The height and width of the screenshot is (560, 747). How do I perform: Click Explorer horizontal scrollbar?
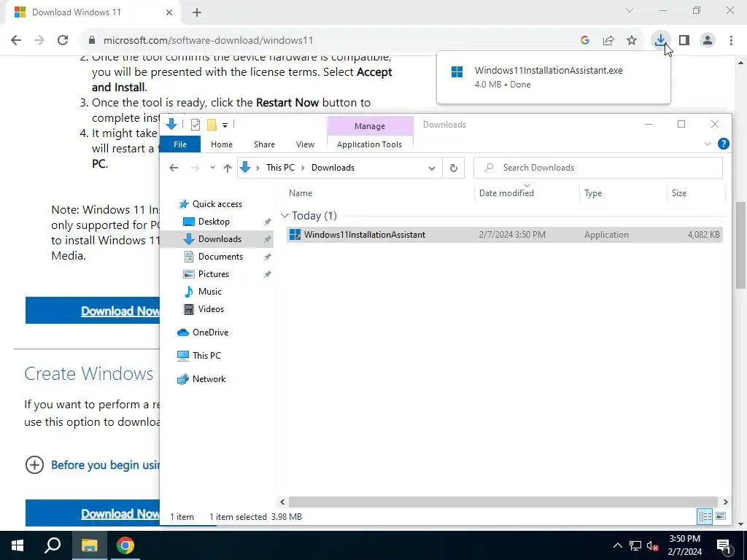[x=503, y=502]
